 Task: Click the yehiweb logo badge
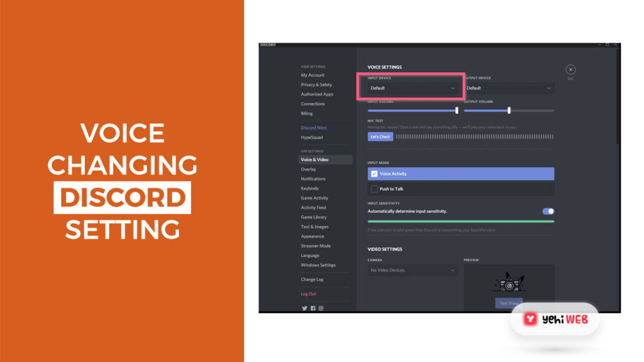pos(553,319)
